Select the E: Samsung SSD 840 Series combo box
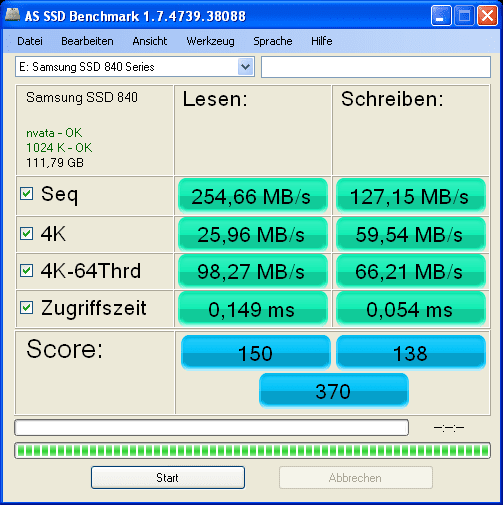503x505 pixels. tap(135, 67)
